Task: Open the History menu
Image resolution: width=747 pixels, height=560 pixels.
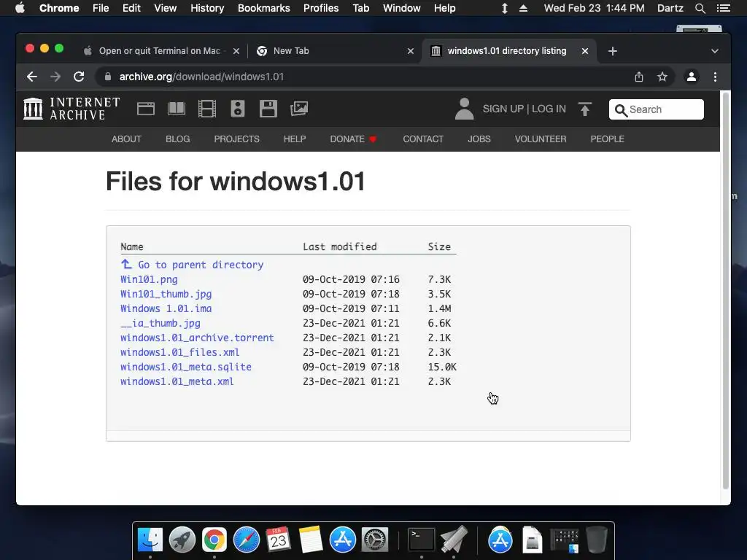Action: 207,8
